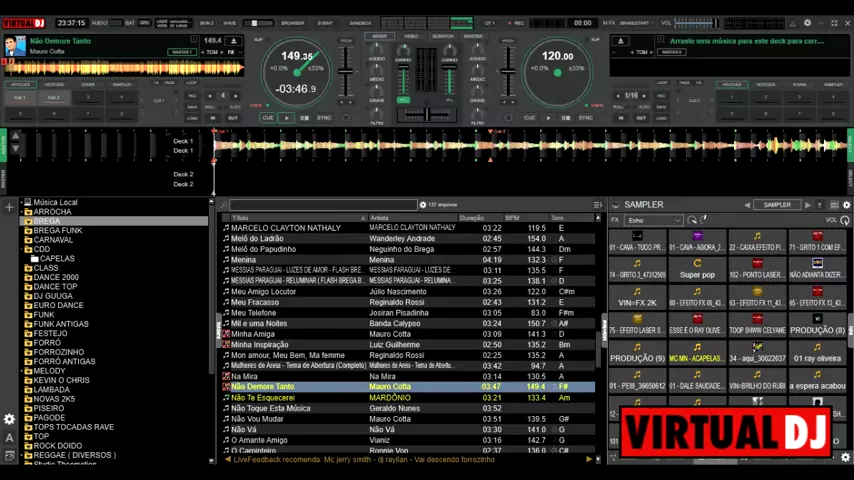Play deck 1 with the play button

tap(286, 118)
